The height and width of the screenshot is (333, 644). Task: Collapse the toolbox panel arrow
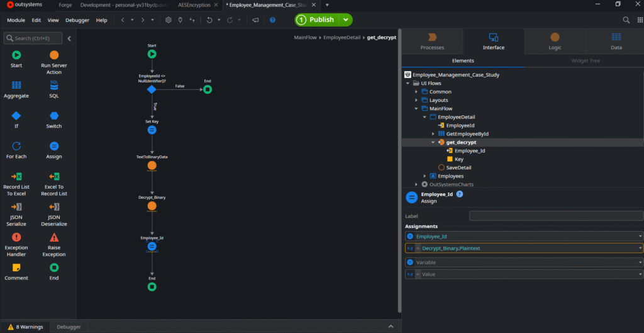69,38
